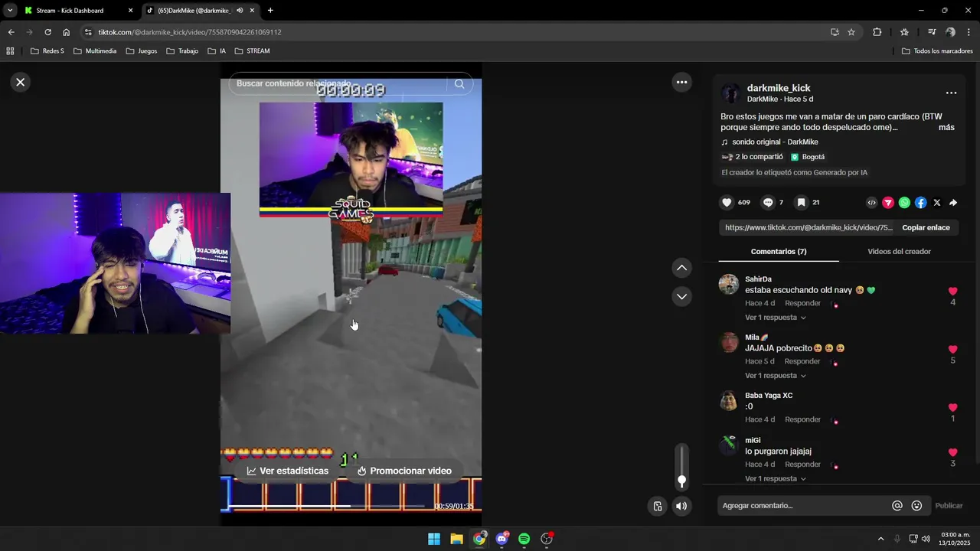Open Discord from the taskbar

[x=502, y=539]
